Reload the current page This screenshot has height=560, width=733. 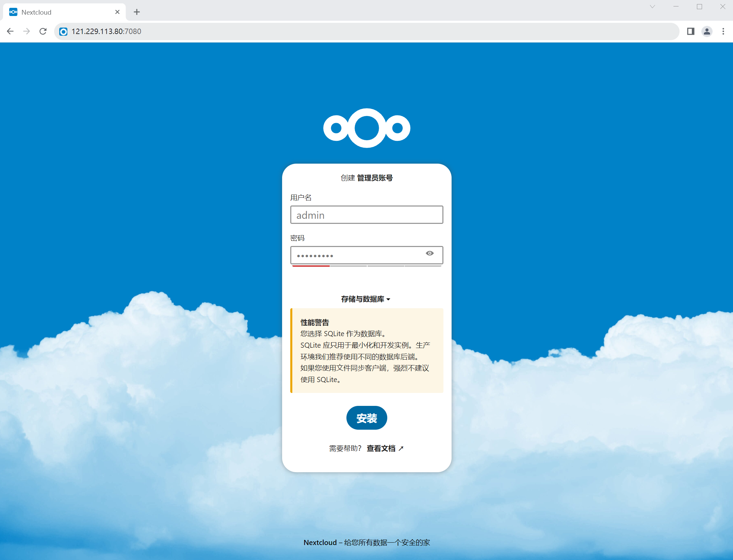click(x=43, y=31)
